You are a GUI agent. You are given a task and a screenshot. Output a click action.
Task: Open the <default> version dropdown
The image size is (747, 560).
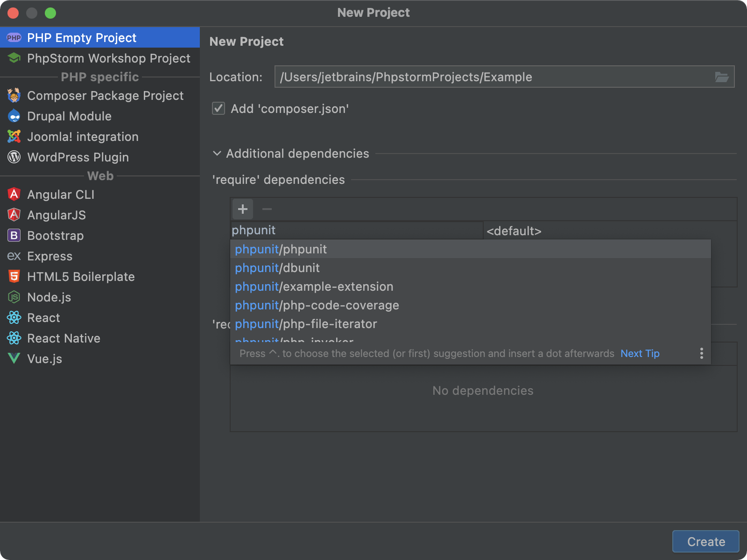pos(514,231)
